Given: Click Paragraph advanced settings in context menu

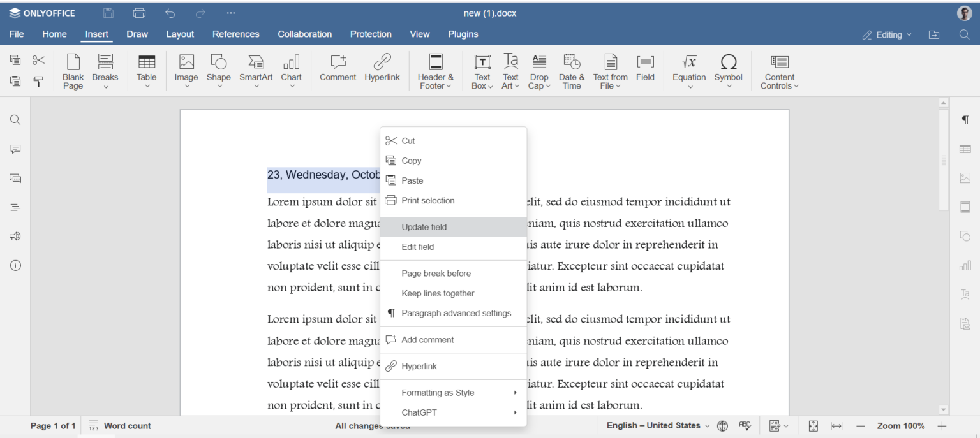Looking at the screenshot, I should pos(456,313).
